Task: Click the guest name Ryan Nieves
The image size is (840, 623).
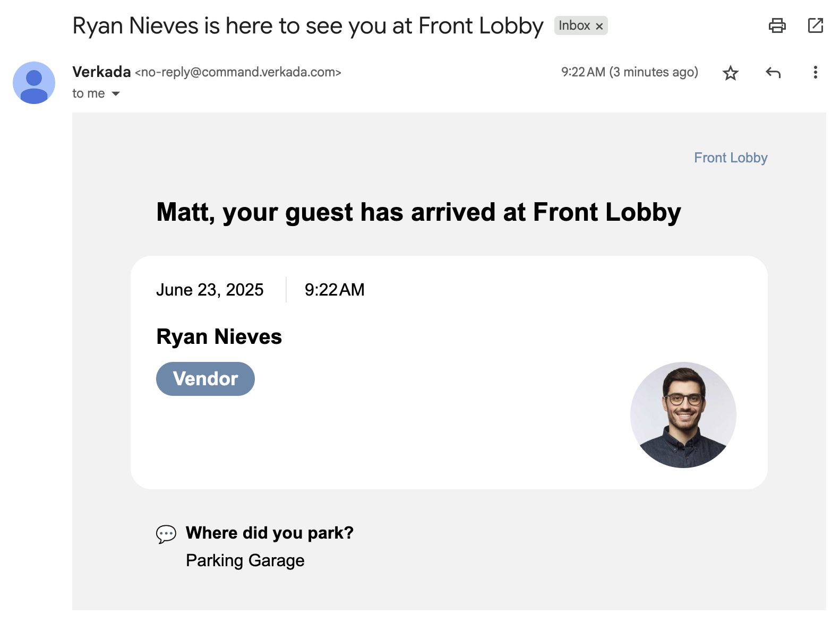Action: (x=219, y=337)
